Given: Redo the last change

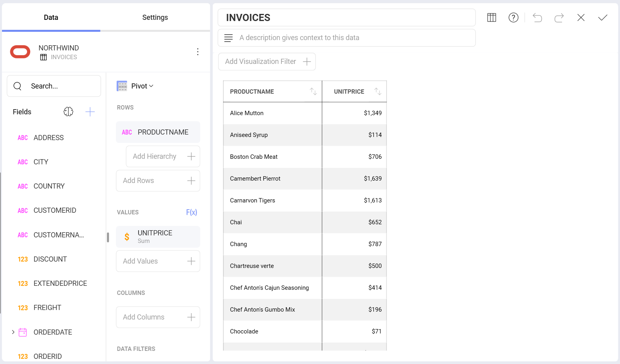Looking at the screenshot, I should [559, 17].
